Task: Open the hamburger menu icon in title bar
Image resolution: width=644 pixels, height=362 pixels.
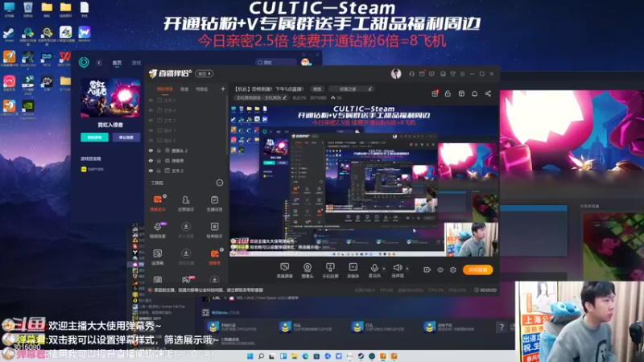Action: point(462,74)
